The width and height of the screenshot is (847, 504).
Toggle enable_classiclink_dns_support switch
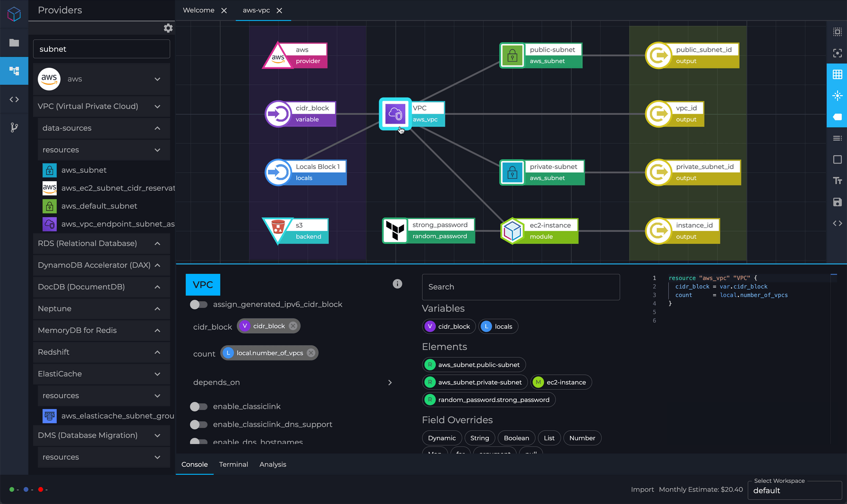click(198, 424)
